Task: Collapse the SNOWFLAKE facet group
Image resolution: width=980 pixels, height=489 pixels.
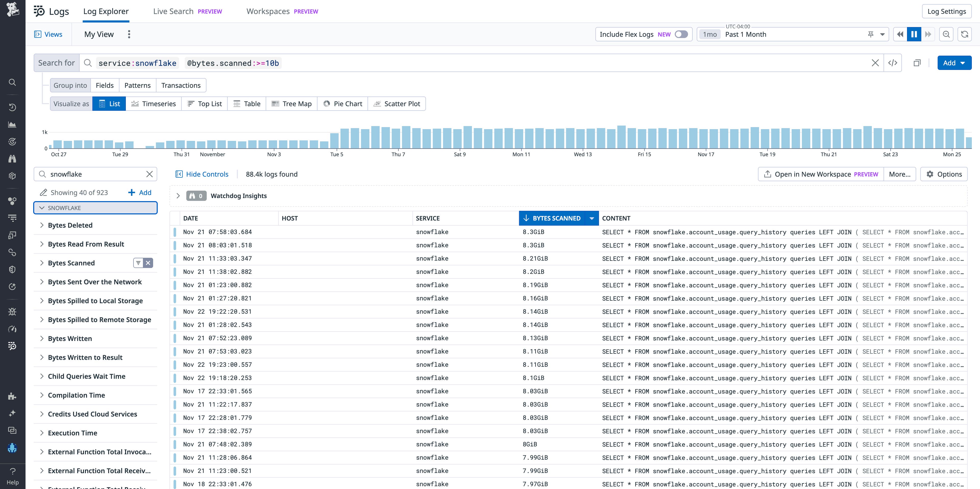Action: [42, 208]
